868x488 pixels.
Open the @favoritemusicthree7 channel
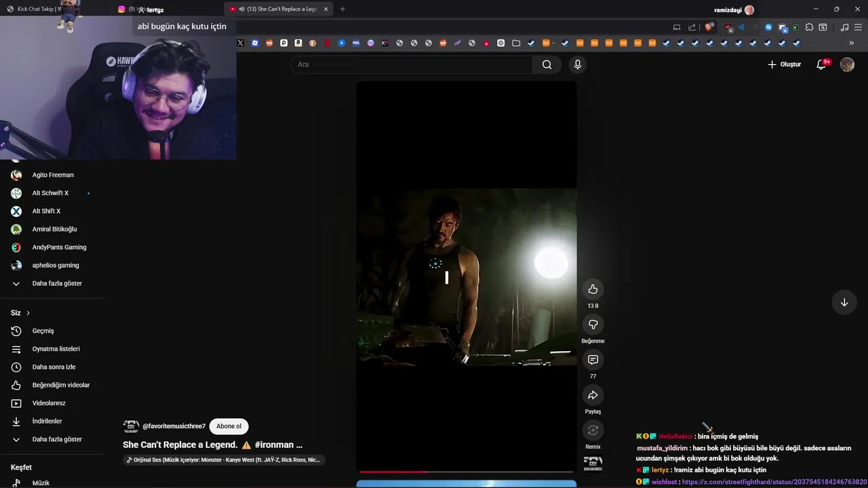[174, 426]
